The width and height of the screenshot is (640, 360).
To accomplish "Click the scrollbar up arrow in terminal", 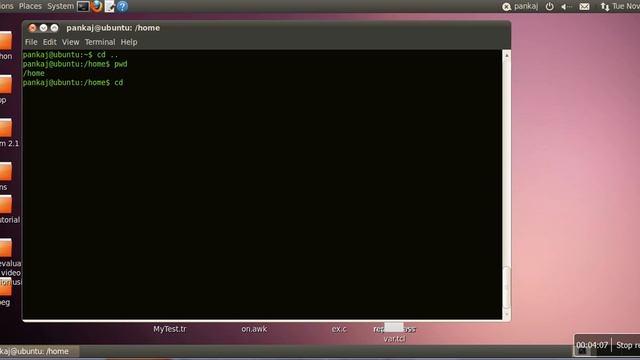I will pos(507,55).
